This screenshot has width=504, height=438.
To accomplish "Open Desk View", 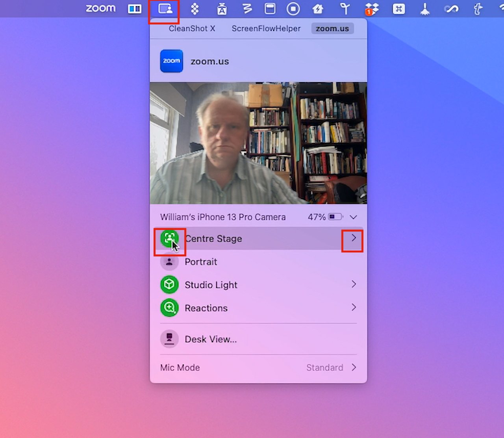I will click(x=210, y=339).
